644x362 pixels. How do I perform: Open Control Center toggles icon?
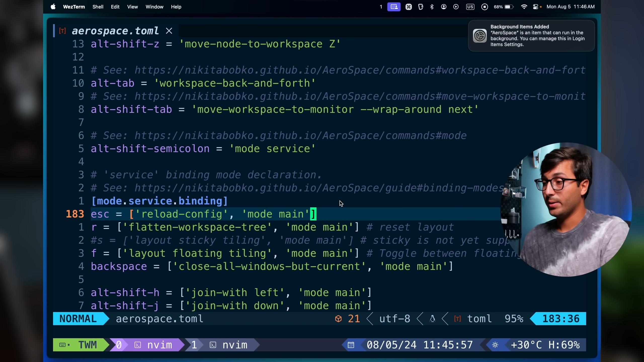(536, 7)
